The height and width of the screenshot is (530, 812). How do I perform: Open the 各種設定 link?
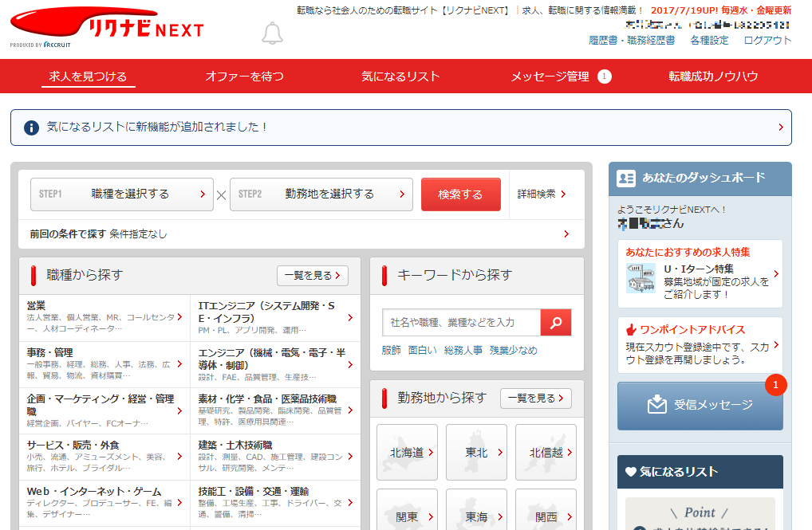[709, 41]
